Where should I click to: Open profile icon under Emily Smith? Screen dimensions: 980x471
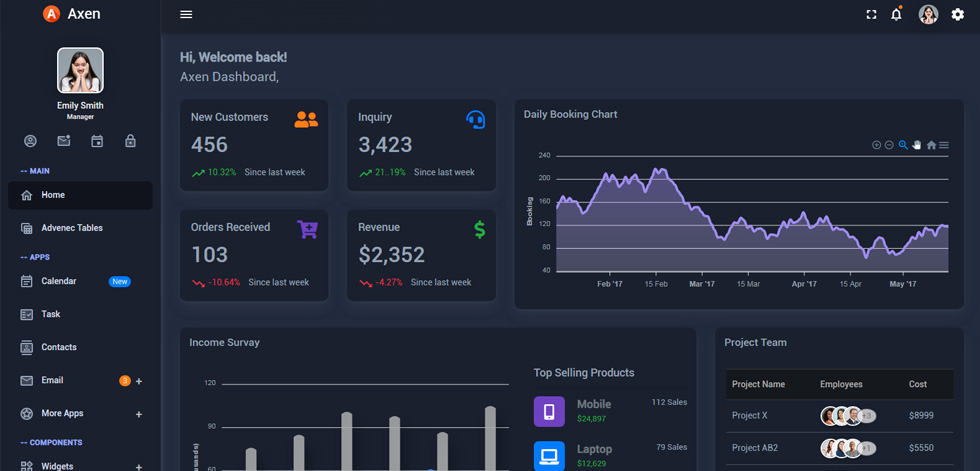[x=30, y=141]
